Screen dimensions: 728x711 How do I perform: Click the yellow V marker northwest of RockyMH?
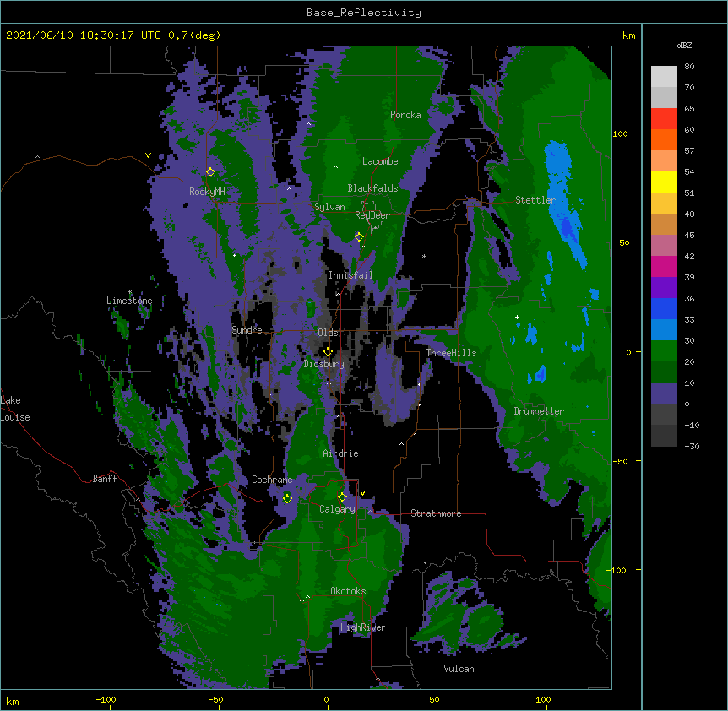point(148,155)
